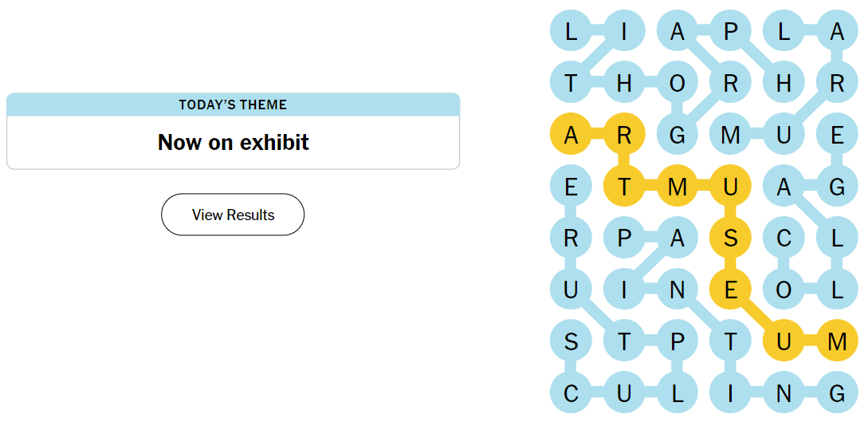Select the only blue letter M tile

(730, 136)
